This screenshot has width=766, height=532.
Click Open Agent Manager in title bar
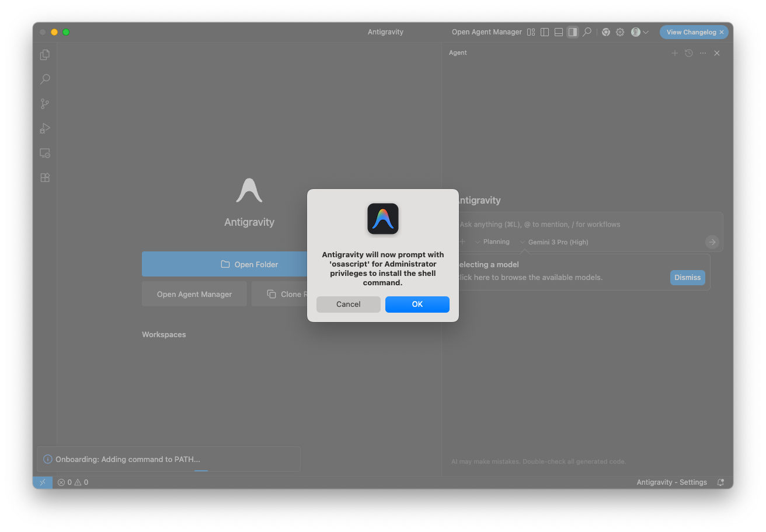486,32
